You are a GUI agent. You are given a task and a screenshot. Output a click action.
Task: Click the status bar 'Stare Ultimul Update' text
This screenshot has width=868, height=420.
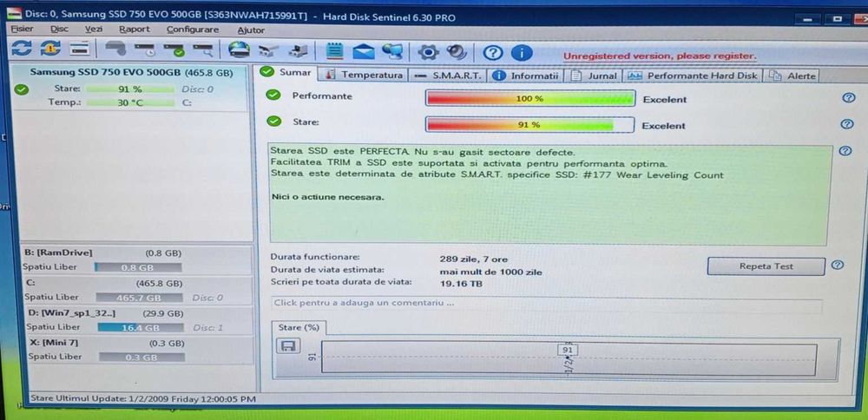click(143, 398)
